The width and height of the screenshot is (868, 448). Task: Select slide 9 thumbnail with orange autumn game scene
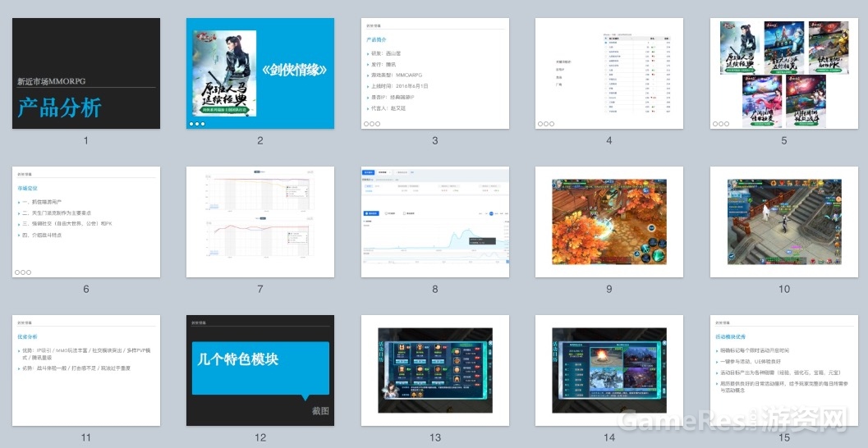tap(609, 222)
